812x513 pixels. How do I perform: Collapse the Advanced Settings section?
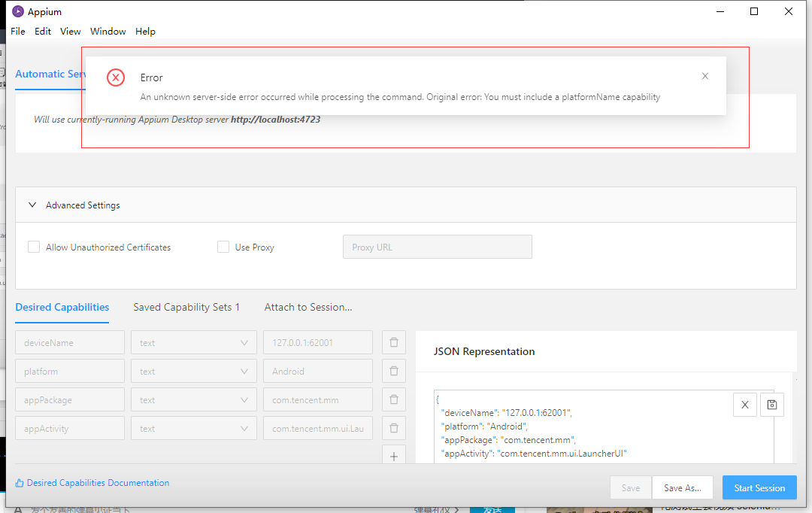(x=32, y=205)
